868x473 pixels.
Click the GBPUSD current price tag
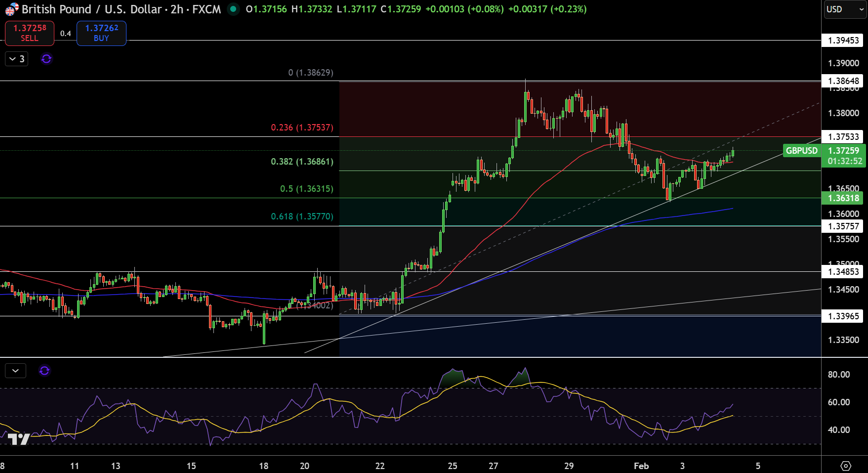[x=801, y=151]
